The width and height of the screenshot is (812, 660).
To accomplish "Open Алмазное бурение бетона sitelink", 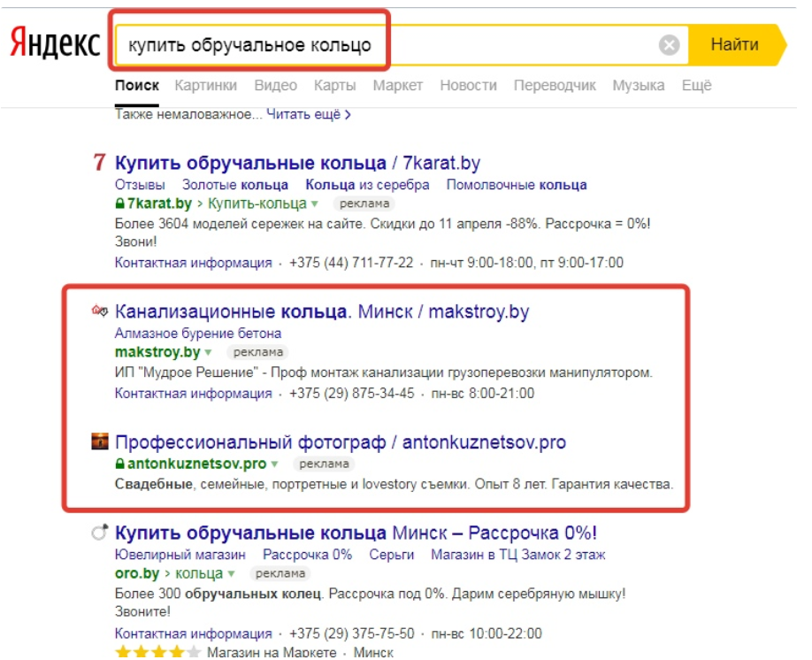I will click(x=198, y=334).
